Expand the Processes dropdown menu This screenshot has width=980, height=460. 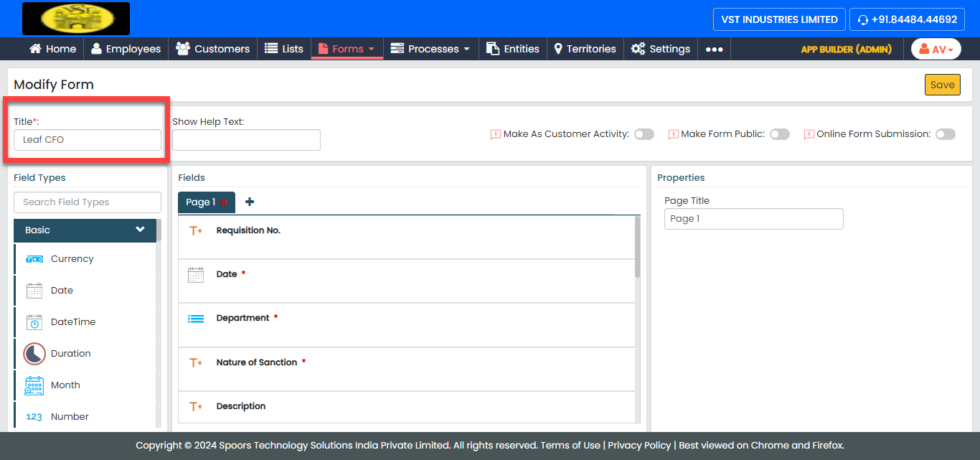click(x=430, y=49)
